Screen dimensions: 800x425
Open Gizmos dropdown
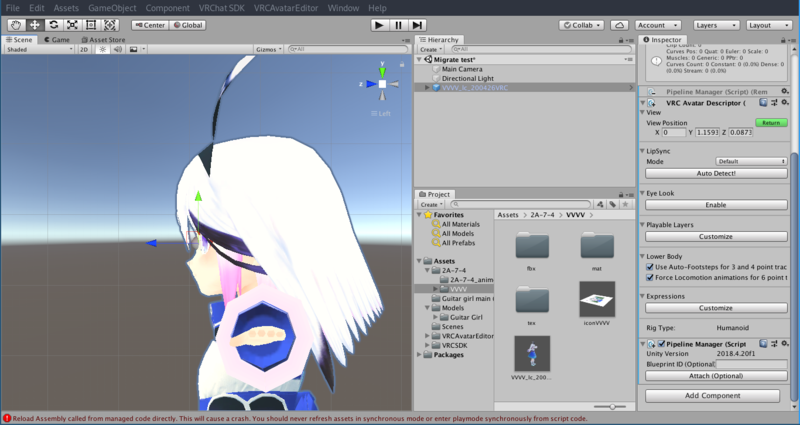coord(269,49)
